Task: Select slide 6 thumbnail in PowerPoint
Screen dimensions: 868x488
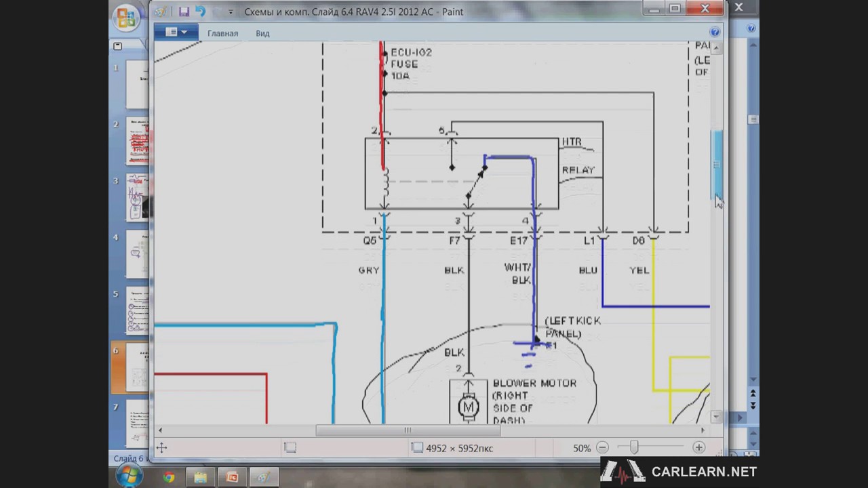Action: [x=136, y=367]
